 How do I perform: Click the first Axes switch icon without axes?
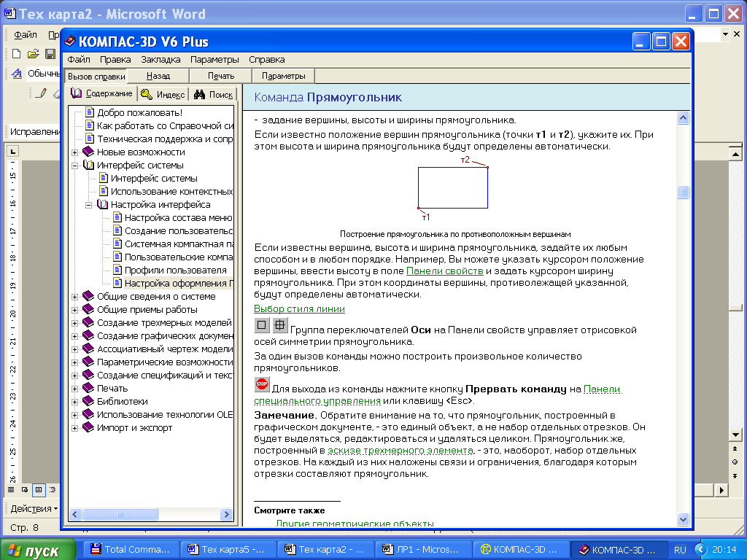pos(262,325)
